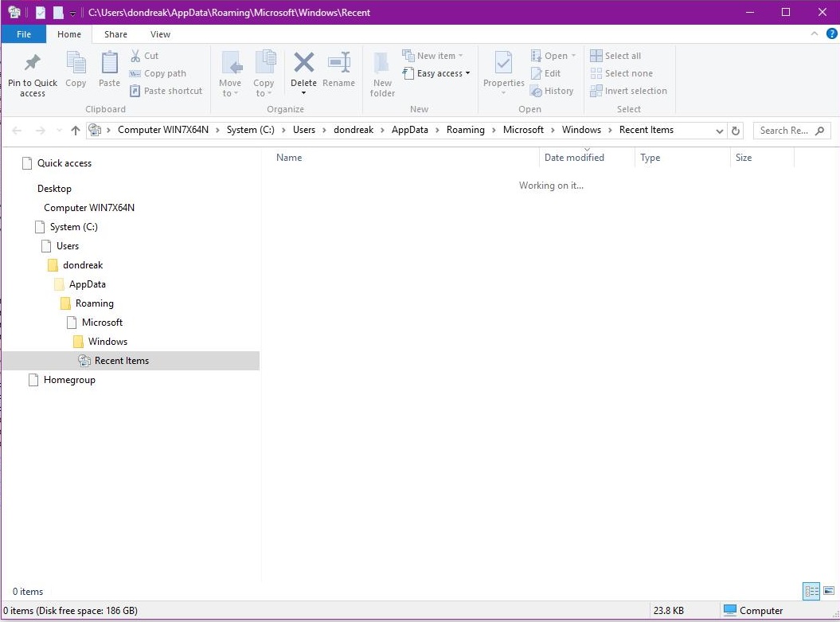Screen dimensions: 840x622
Task: Click the Name column header
Action: coord(289,158)
